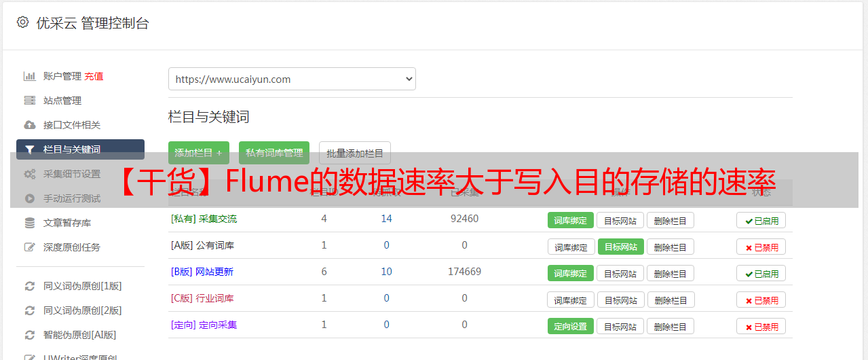The image size is (868, 360).
Task: Open 深度原创任务 in the sidebar
Action: pos(72,247)
